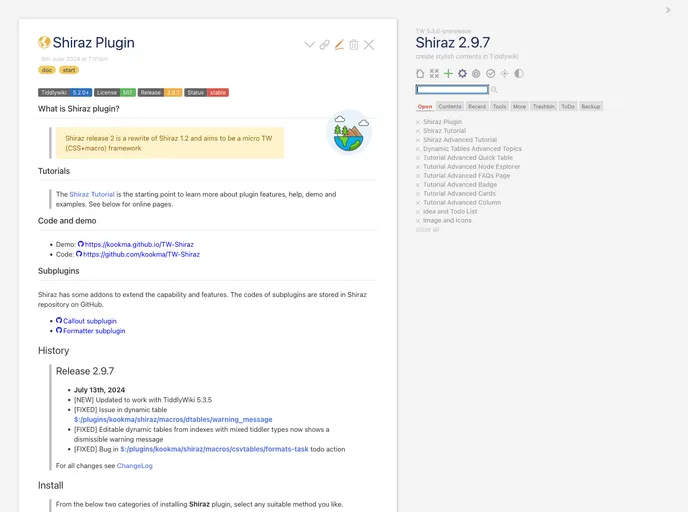Open the Formatter subplugin link

tap(94, 331)
